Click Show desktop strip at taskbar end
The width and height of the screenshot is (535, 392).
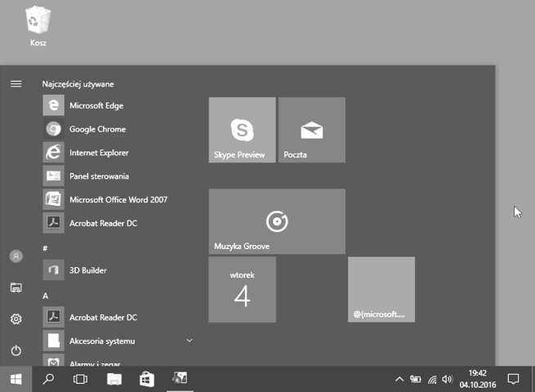tap(533, 379)
